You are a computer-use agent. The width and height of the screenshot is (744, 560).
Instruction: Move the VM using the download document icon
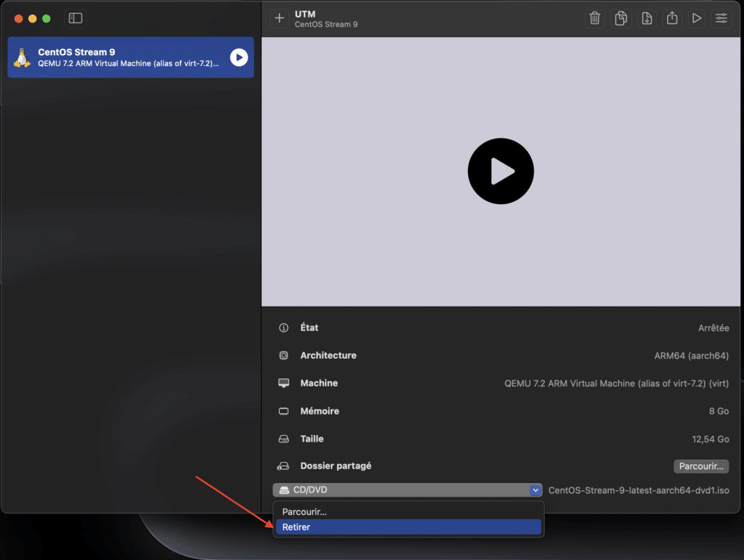[647, 18]
